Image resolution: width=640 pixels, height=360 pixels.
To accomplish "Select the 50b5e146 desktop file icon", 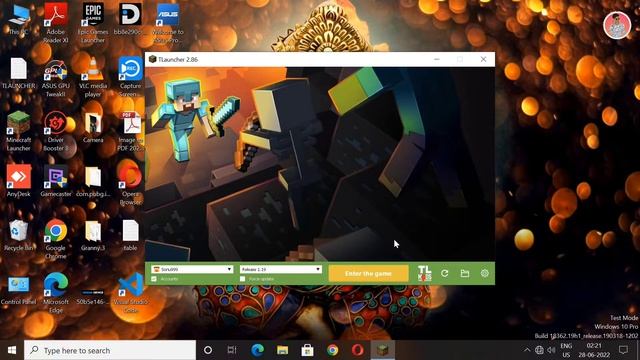I will (x=93, y=296).
